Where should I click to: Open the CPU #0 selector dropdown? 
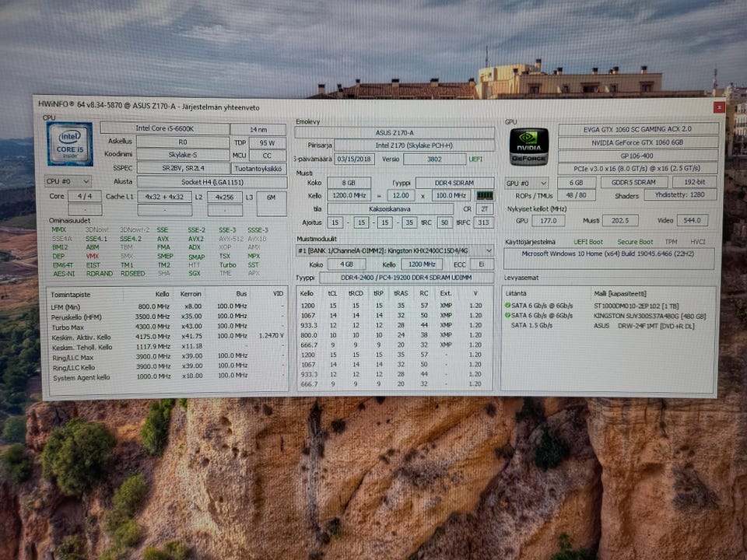click(x=68, y=181)
